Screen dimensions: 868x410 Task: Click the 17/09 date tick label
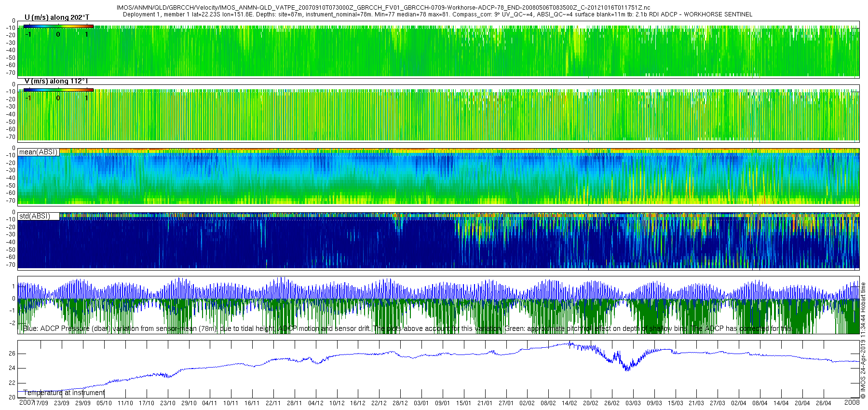click(x=41, y=403)
